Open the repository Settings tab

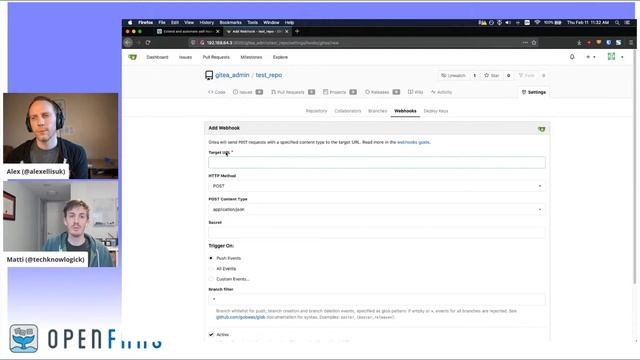533,92
